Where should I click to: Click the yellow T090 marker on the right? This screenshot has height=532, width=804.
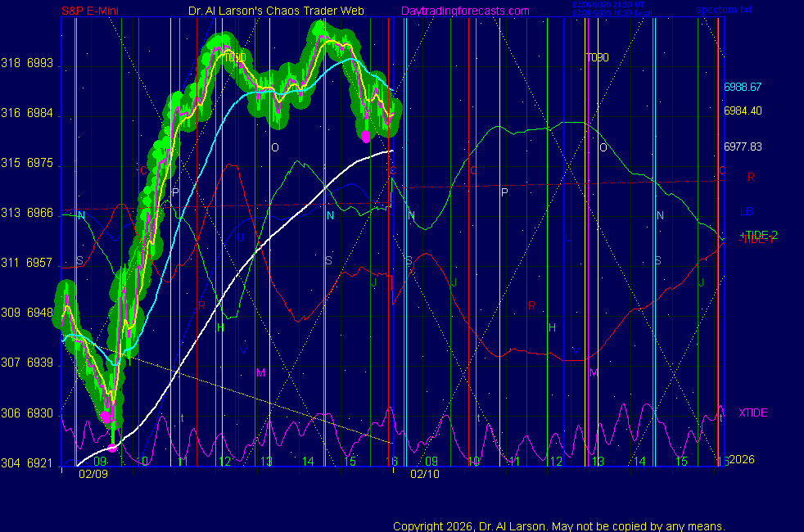coord(597,58)
